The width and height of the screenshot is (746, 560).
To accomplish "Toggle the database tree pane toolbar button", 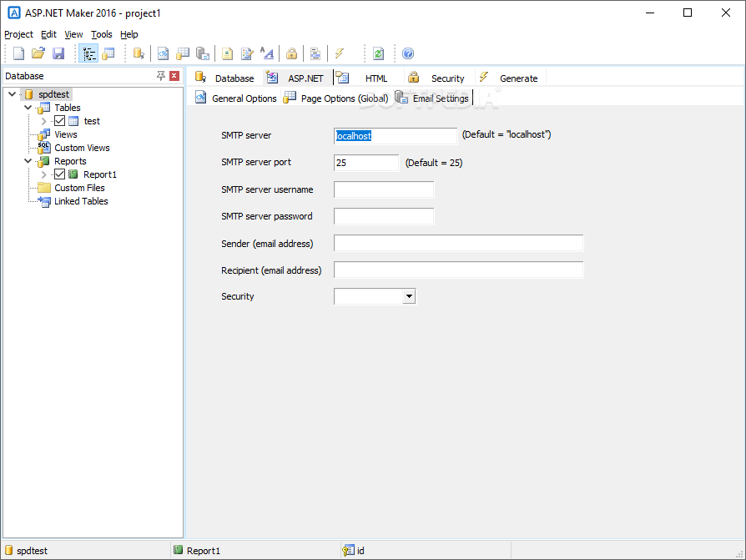I will click(x=88, y=53).
